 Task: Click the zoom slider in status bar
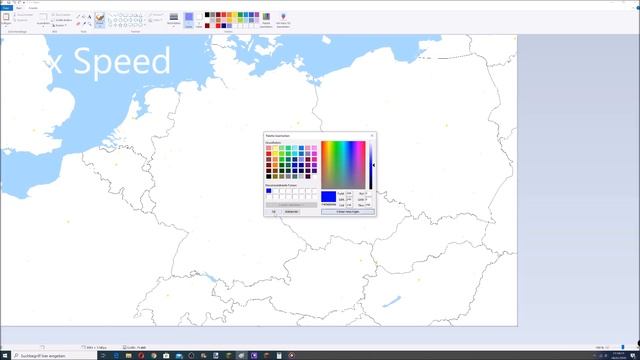pyautogui.click(x=623, y=347)
